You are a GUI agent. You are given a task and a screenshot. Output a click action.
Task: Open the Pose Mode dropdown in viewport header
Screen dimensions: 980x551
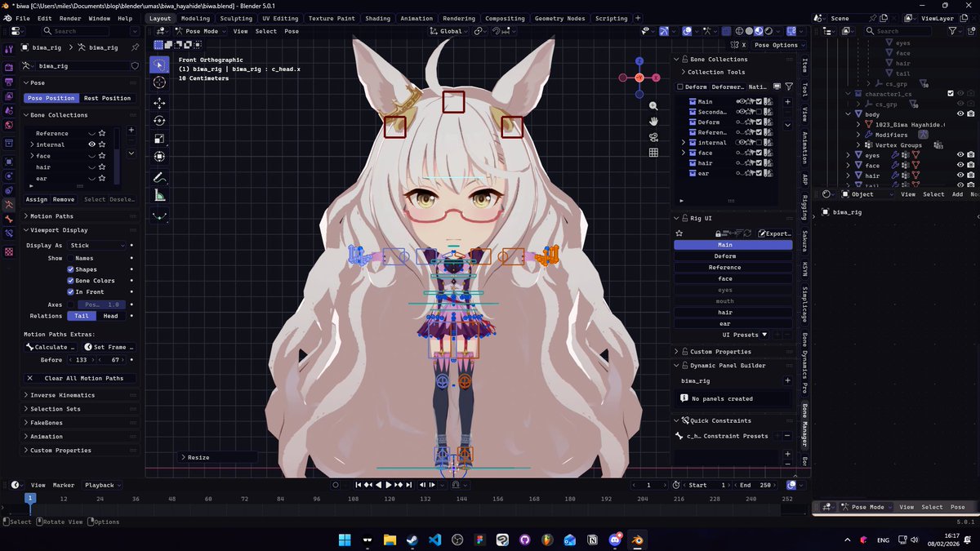pyautogui.click(x=200, y=31)
